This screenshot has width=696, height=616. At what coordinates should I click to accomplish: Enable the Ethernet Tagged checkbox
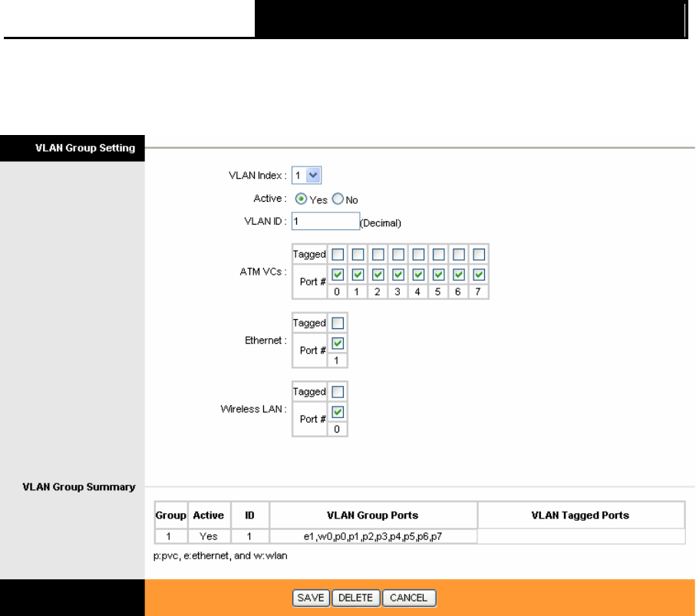338,323
